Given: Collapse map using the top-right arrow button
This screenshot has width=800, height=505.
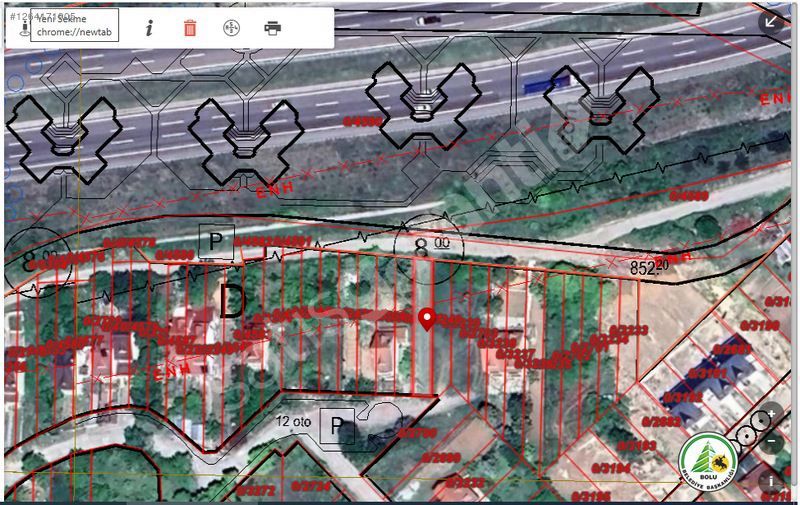Looking at the screenshot, I should (x=771, y=22).
